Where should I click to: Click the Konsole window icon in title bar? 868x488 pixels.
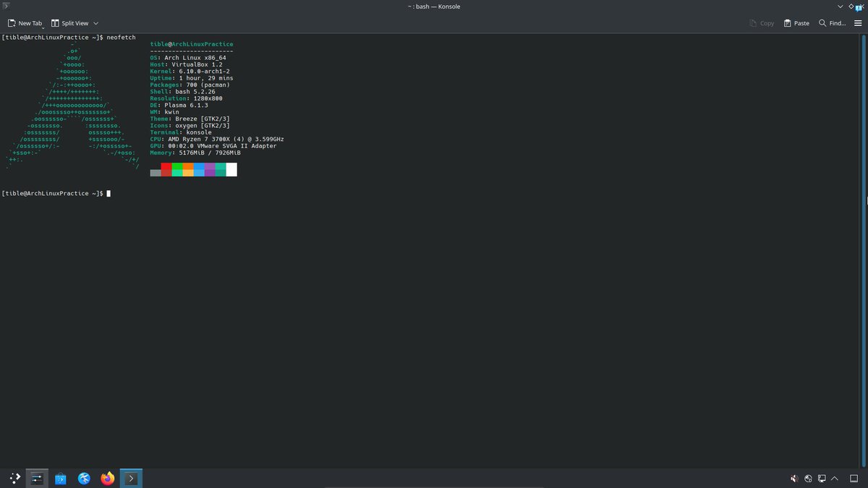pos(6,6)
